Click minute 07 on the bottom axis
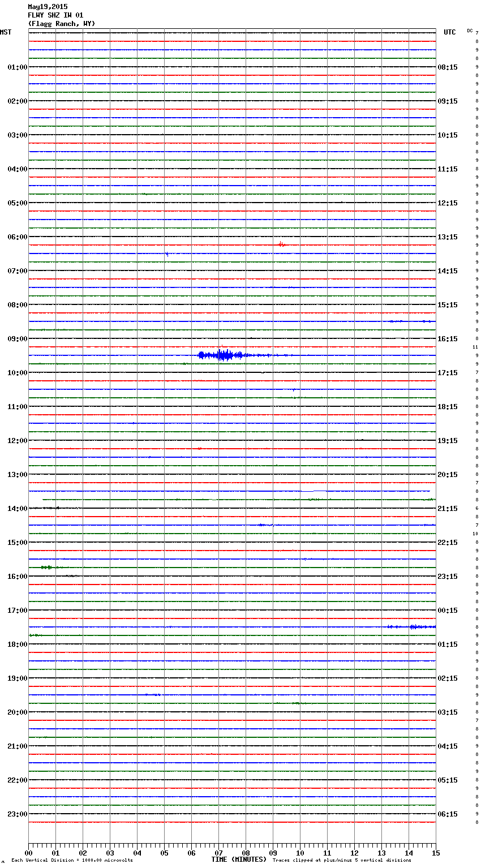481x868 pixels. click(218, 853)
